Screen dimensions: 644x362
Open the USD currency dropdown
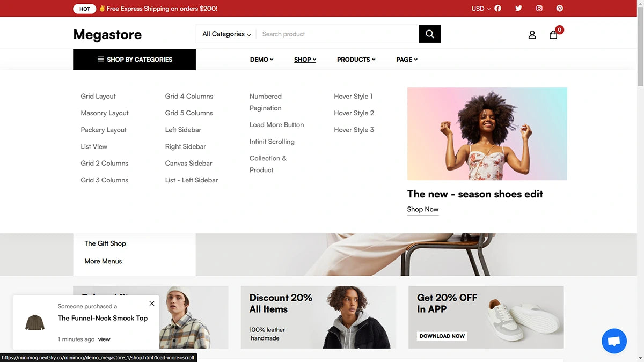click(477, 8)
